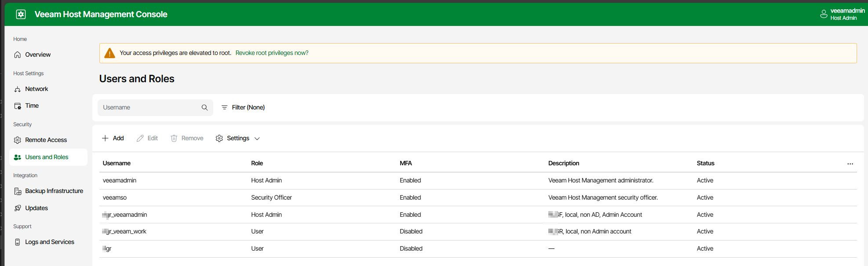The width and height of the screenshot is (868, 266).
Task: Click Veeam Host Management administrator description
Action: pos(601,180)
